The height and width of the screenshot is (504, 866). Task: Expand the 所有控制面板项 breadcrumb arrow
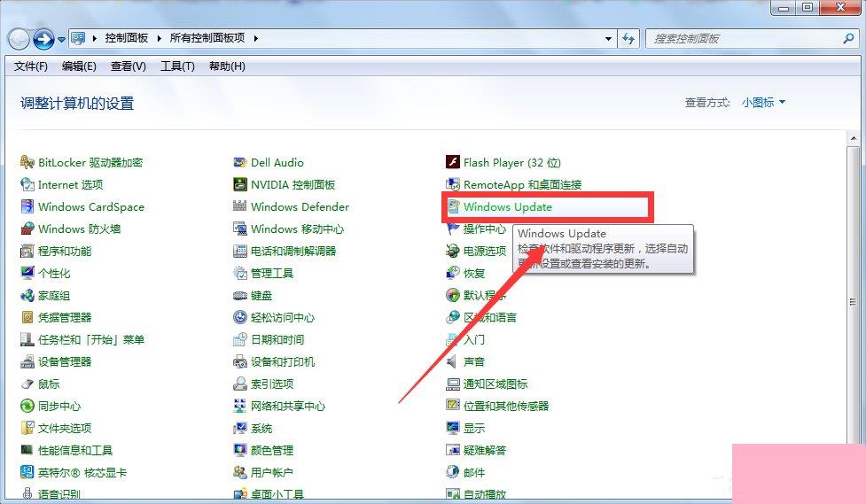255,38
